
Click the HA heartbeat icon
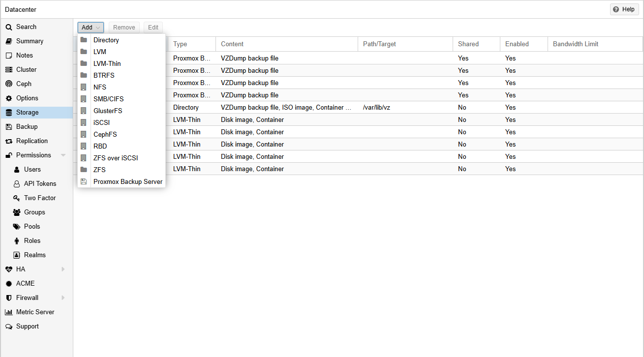click(x=9, y=269)
